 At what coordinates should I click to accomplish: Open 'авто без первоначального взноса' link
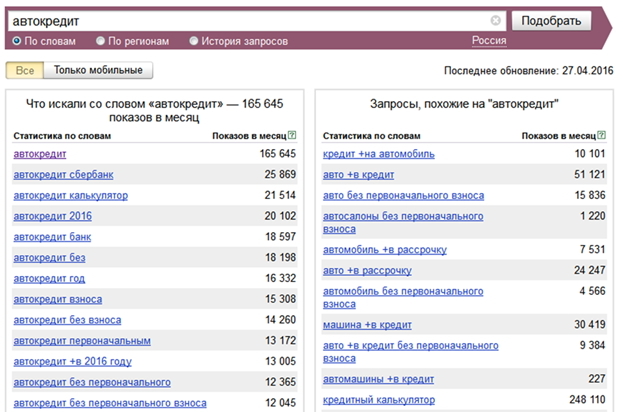tap(403, 195)
